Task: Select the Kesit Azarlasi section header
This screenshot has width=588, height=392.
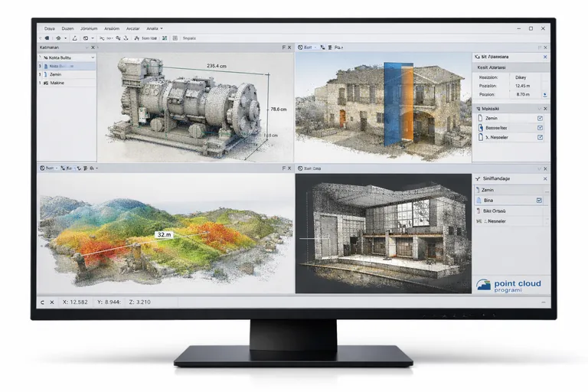Action: click(x=511, y=67)
